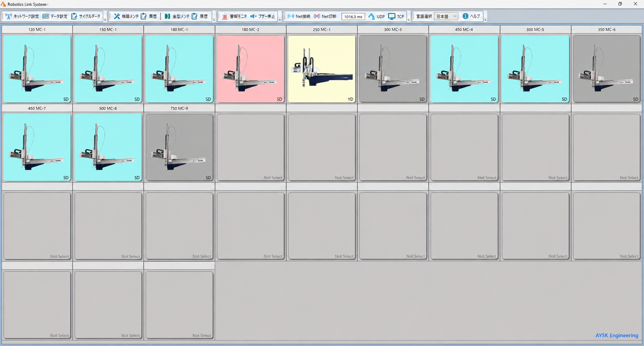Disconnect network with Net切断
This screenshot has width=644, height=346.
coord(325,16)
